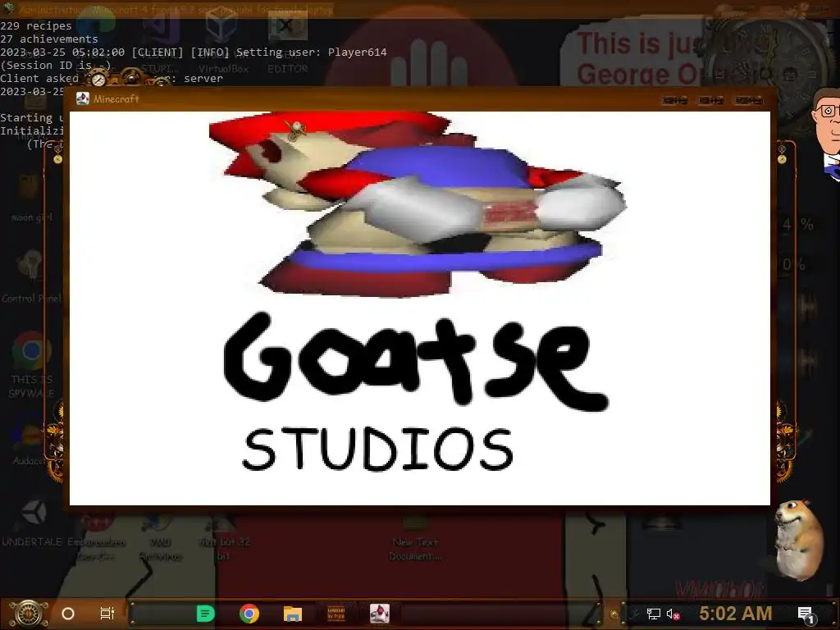Open Task View from the taskbar
The image size is (840, 630).
click(107, 614)
